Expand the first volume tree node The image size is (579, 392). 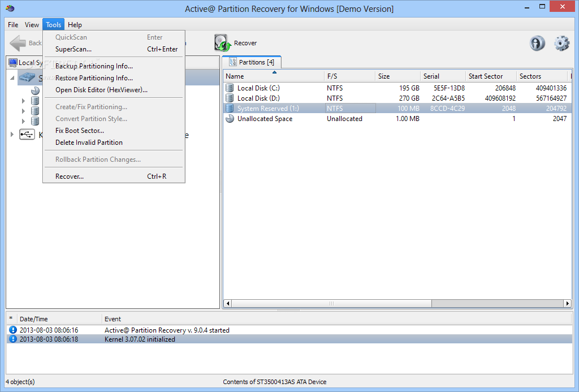pos(23,101)
